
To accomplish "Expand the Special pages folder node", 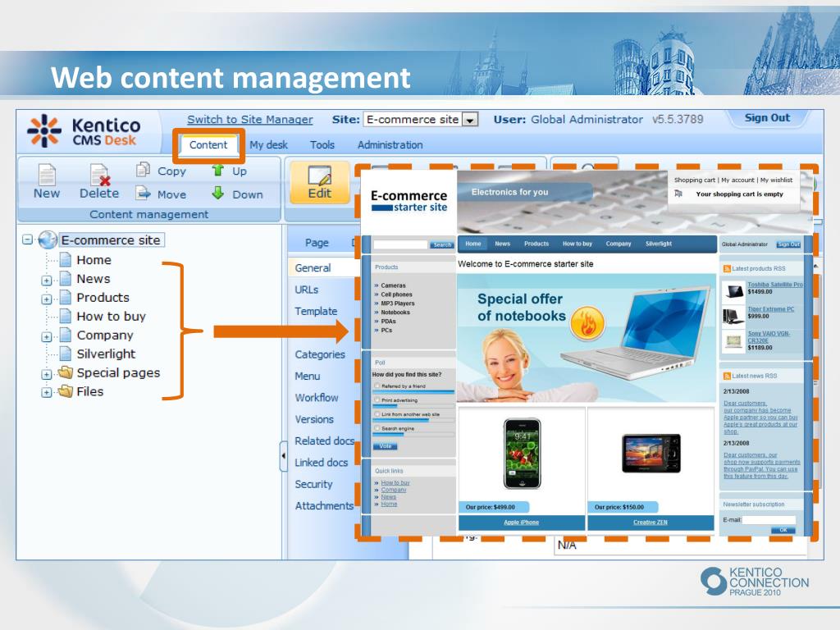I will coord(47,374).
